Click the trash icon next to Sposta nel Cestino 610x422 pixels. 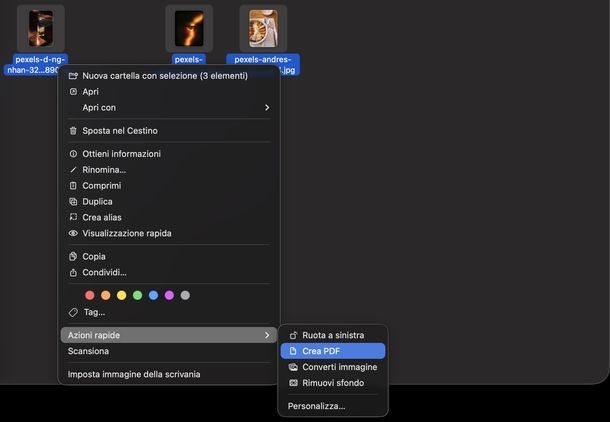pos(73,131)
